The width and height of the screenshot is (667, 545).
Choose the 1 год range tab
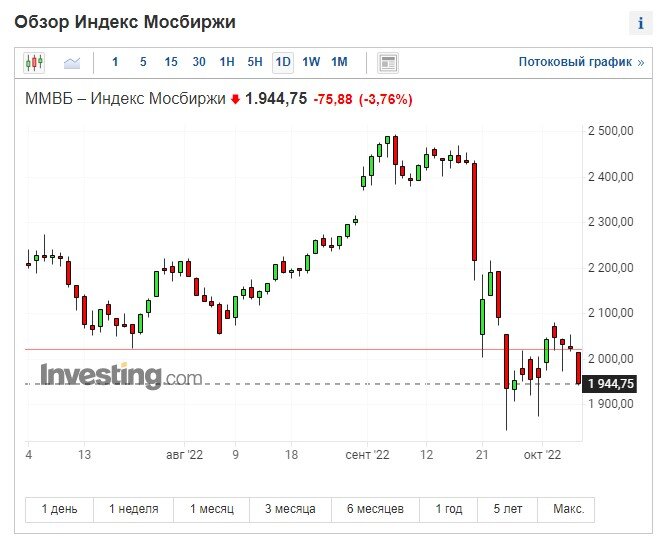[x=449, y=509]
